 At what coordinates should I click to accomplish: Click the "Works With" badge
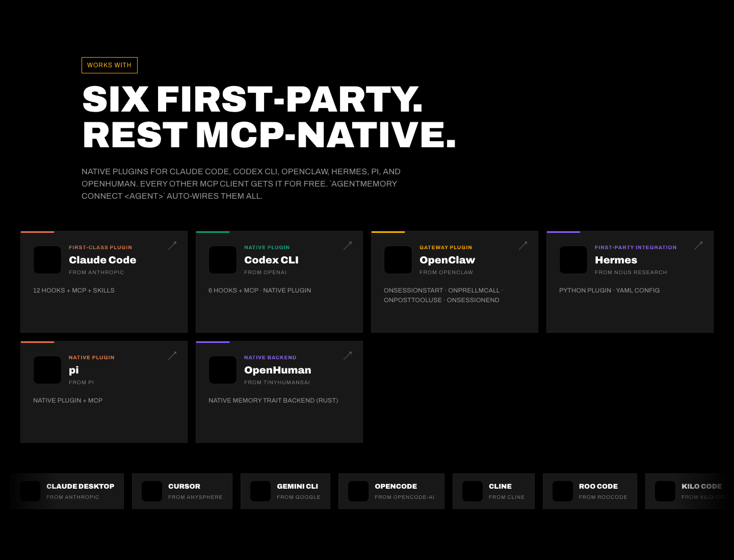(x=110, y=65)
